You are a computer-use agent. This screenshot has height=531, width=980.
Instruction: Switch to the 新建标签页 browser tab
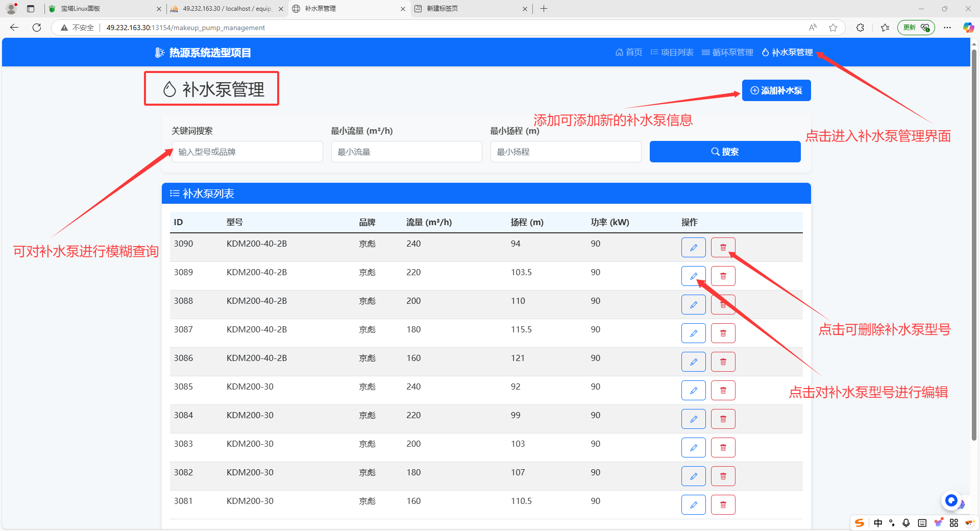(471, 9)
